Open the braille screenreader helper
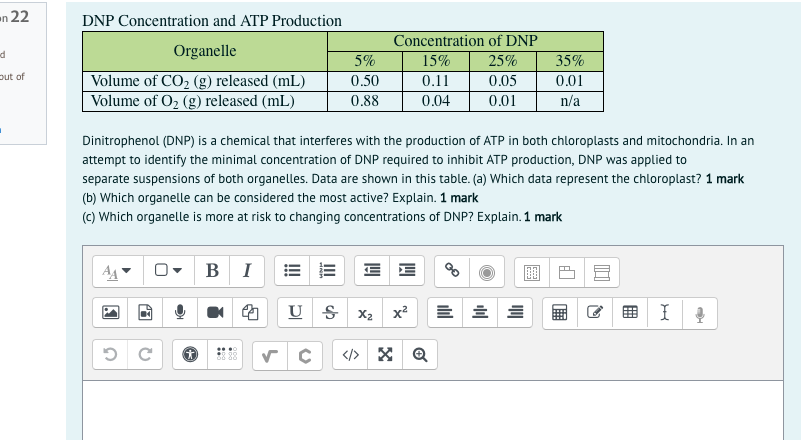The image size is (806, 440). 225,355
